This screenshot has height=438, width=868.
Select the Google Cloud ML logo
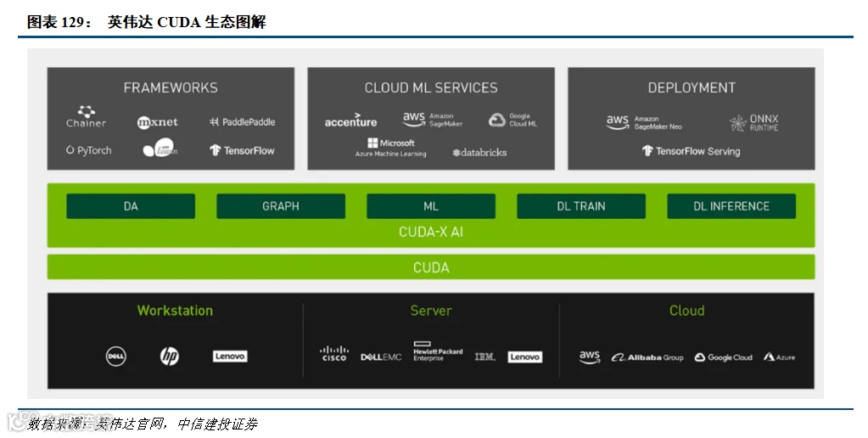tap(512, 120)
